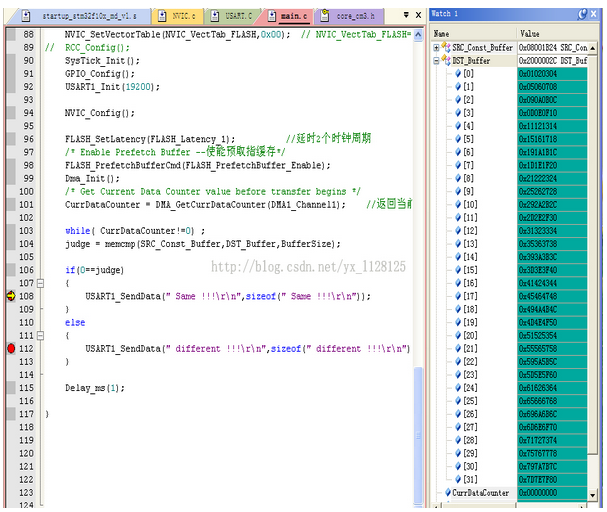Click the CurrDataCounter variable icon
Image resolution: width=607 pixels, height=512 pixels.
tap(448, 493)
